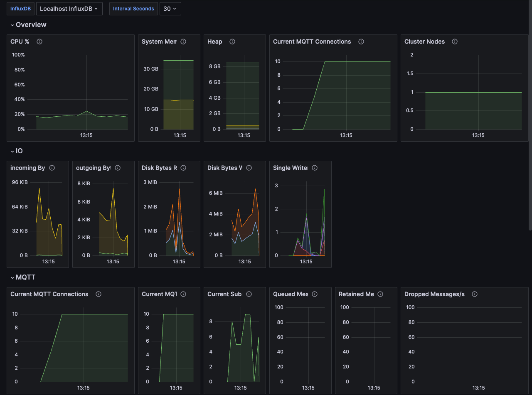This screenshot has width=532, height=395.
Task: Click Queued Messages info icon
Action: (x=315, y=294)
